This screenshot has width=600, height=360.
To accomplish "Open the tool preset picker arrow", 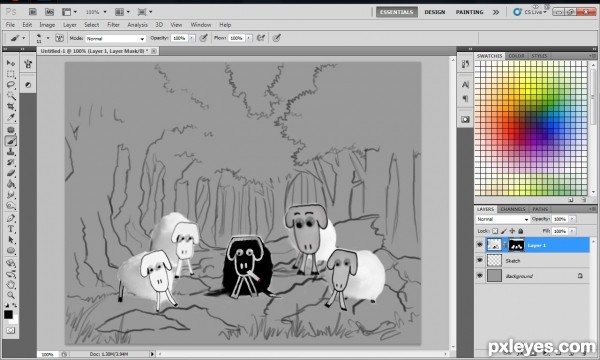I will pos(24,38).
